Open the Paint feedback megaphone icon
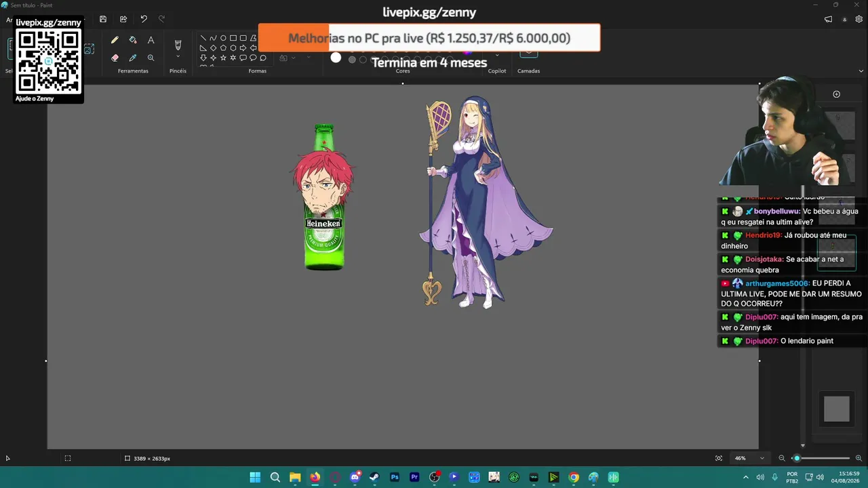Screen dimensions: 868x488 tap(828, 19)
